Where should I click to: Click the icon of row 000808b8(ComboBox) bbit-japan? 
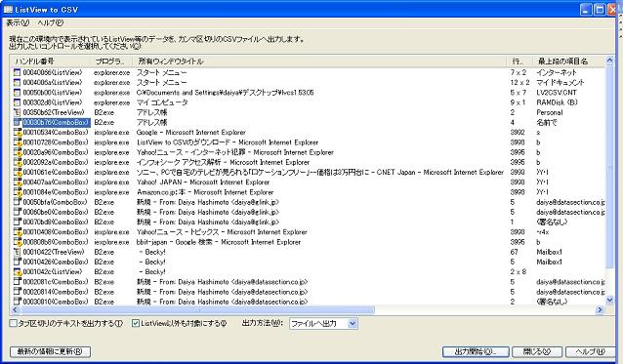pos(17,242)
